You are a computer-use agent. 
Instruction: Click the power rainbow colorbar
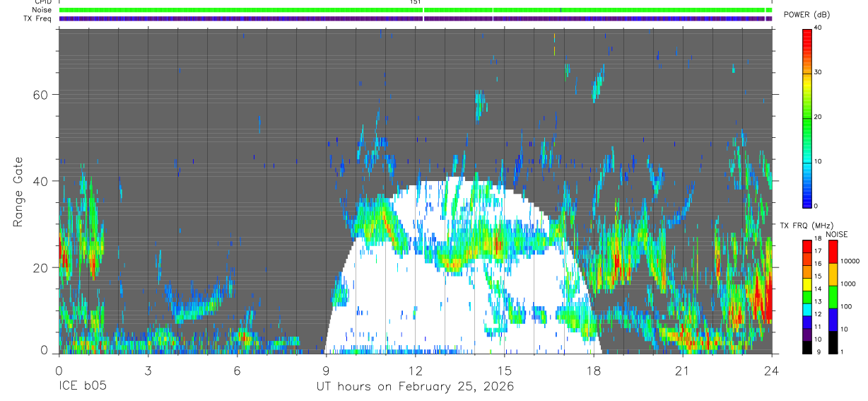[807, 117]
